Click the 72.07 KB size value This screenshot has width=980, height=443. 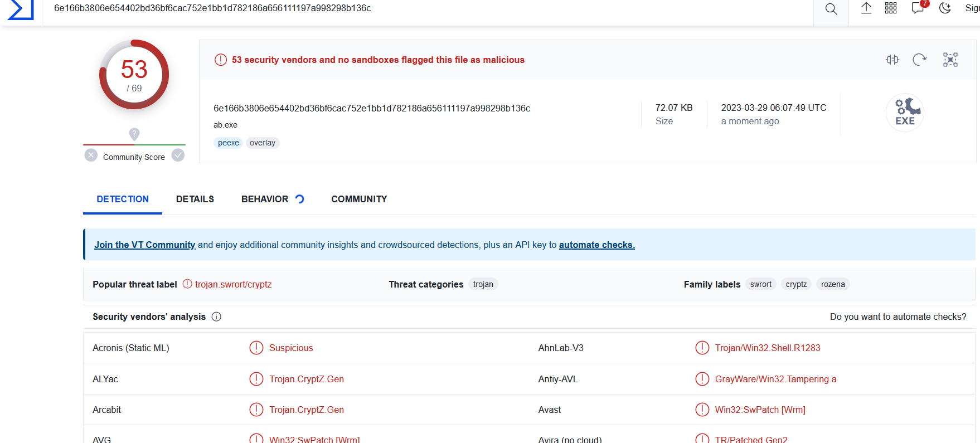click(674, 108)
